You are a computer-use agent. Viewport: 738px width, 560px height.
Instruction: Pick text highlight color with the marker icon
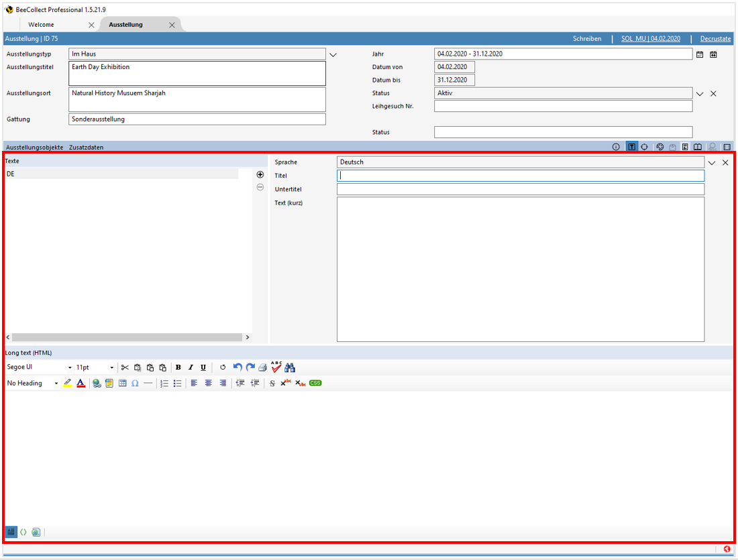tap(68, 384)
